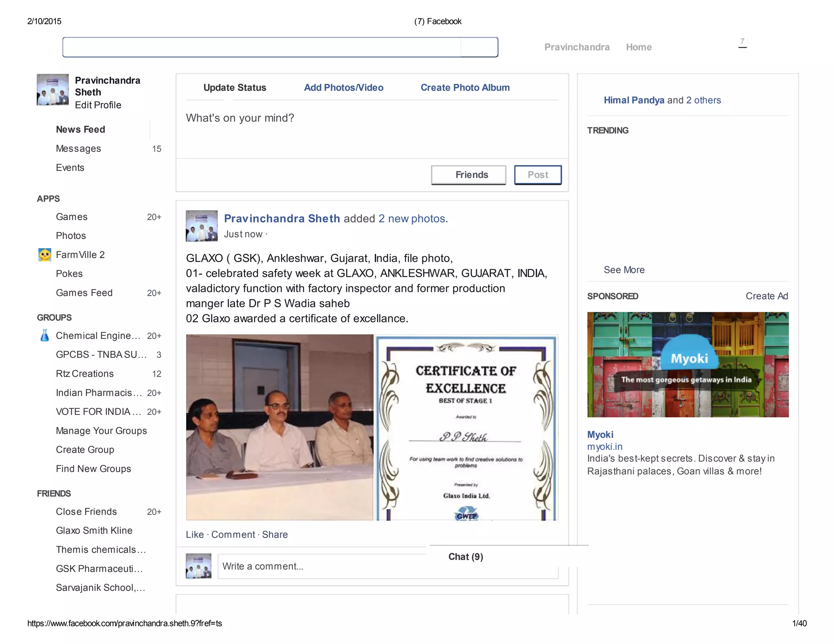Image resolution: width=834 pixels, height=644 pixels.
Task: Select the Create Photo Album tab
Action: coord(465,88)
